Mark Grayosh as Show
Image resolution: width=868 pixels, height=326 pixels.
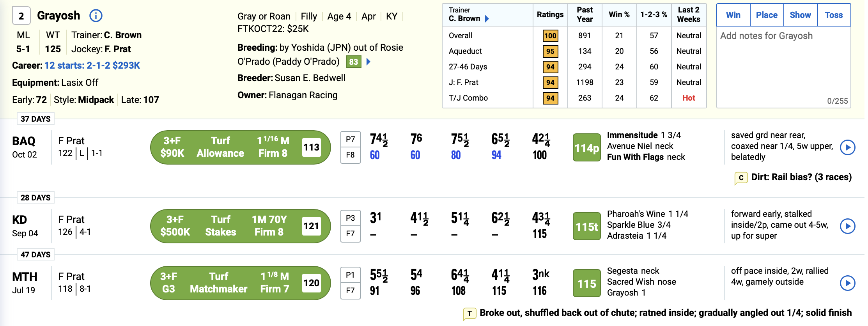tap(800, 15)
